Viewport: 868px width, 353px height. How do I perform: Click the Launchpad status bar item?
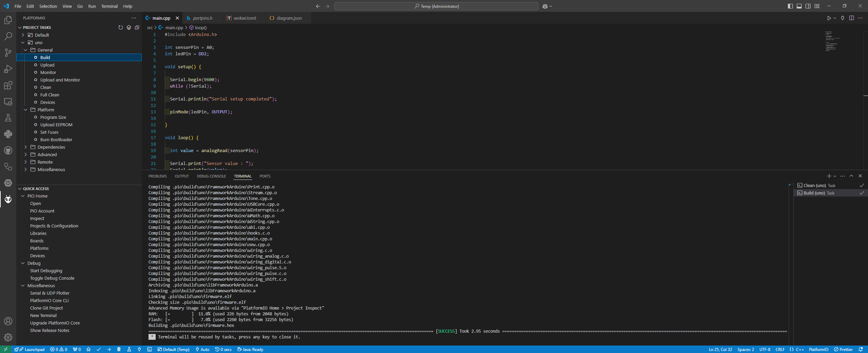tap(30, 349)
